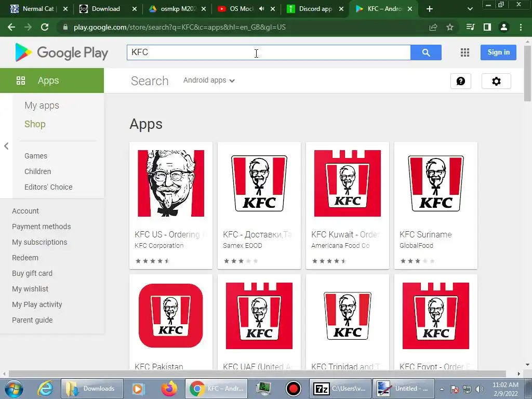The height and width of the screenshot is (399, 532).
Task: Expand the Android apps dropdown
Action: pyautogui.click(x=209, y=81)
